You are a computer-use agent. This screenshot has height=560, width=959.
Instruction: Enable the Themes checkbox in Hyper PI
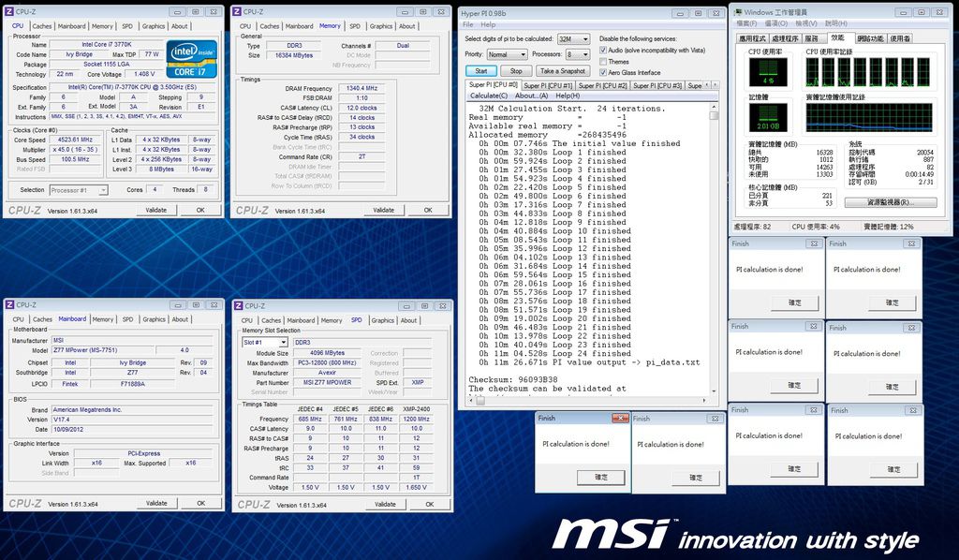603,61
